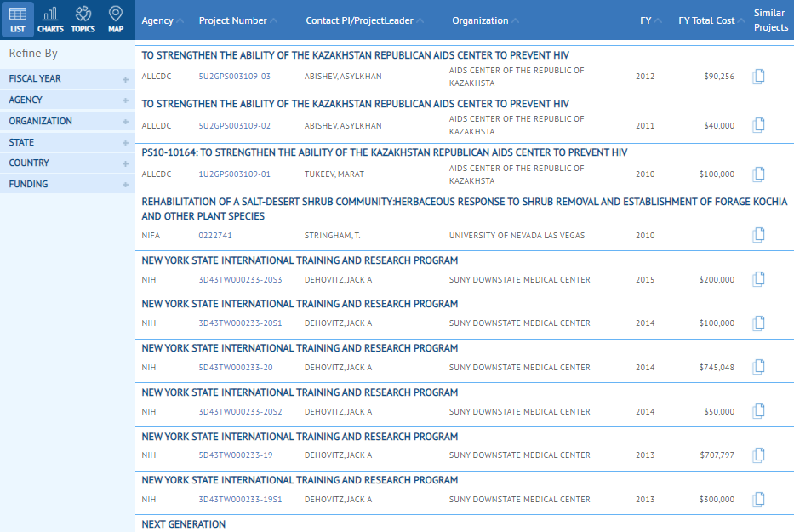Sort results by FY column

[651, 20]
